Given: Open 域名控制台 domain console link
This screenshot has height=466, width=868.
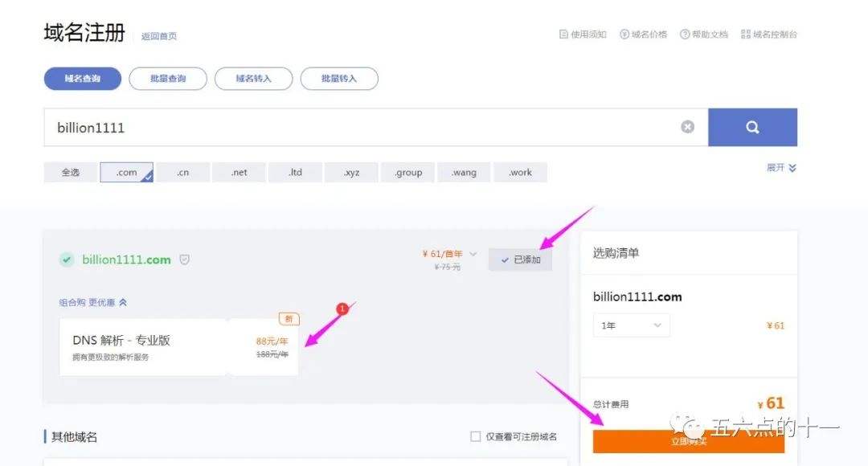Looking at the screenshot, I should pos(769,35).
